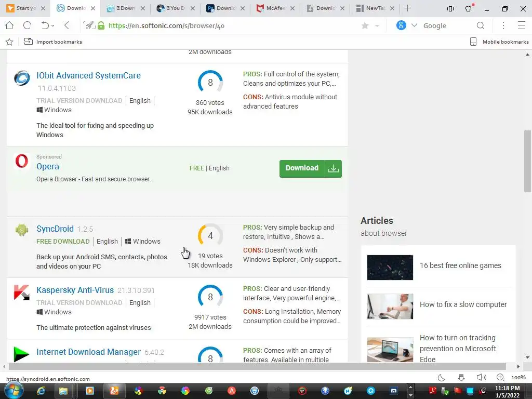
Task: Open the dropdown next to bookmark star
Action: click(377, 26)
